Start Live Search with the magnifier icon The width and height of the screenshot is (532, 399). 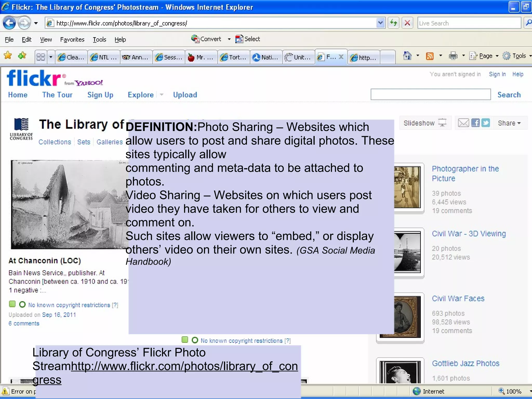528,23
